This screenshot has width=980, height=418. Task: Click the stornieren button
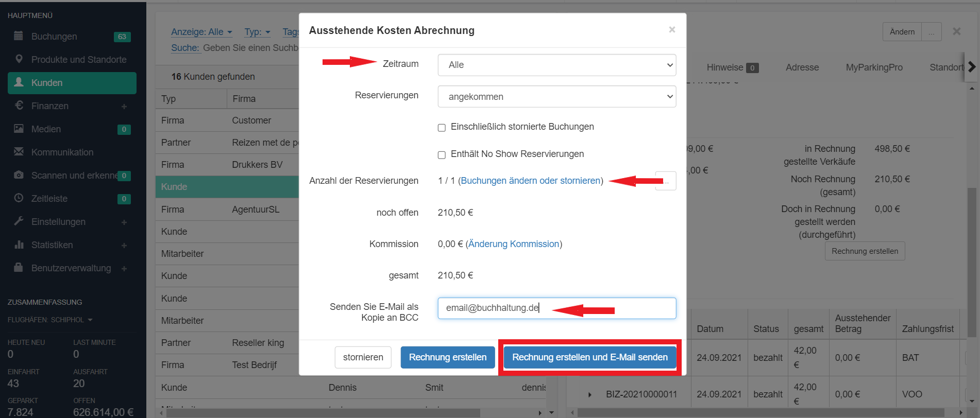click(363, 357)
